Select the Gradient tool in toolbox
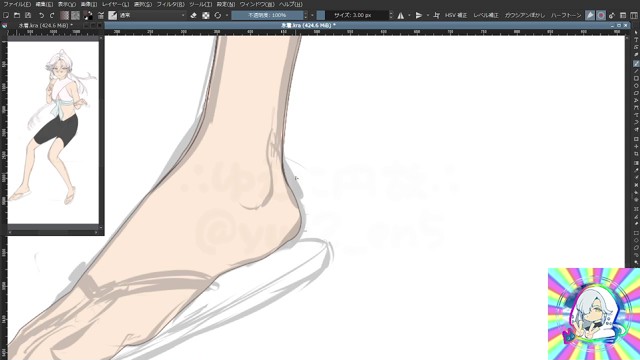The width and height of the screenshot is (640, 360). 636,163
